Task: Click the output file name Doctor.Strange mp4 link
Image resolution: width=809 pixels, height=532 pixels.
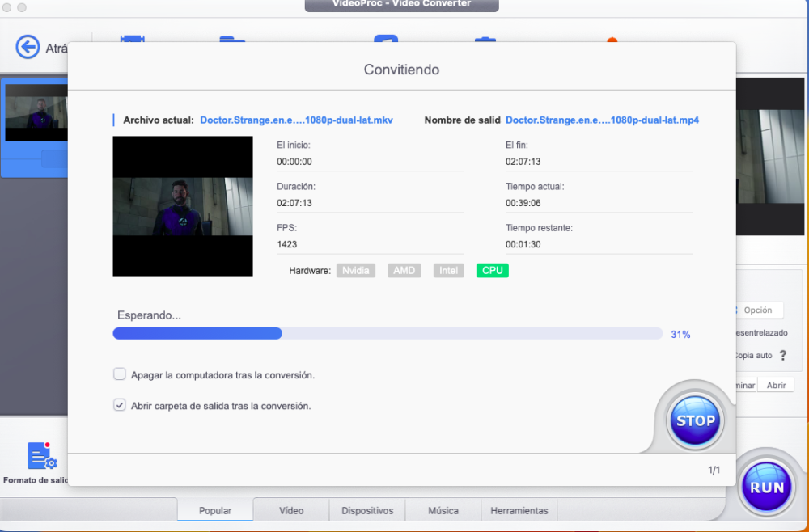Action: pyautogui.click(x=602, y=120)
